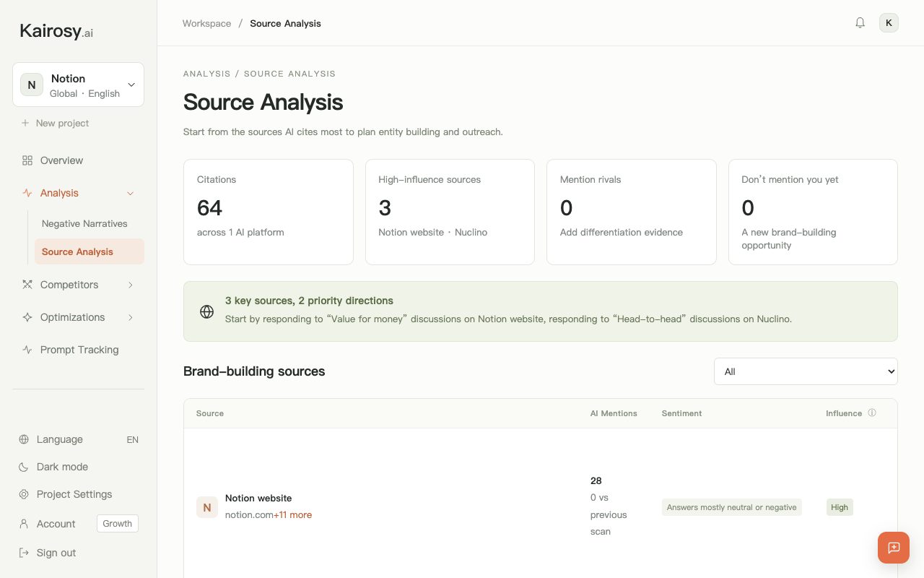The height and width of the screenshot is (578, 924).
Task: Click the Don't mention you yet card
Action: (813, 212)
